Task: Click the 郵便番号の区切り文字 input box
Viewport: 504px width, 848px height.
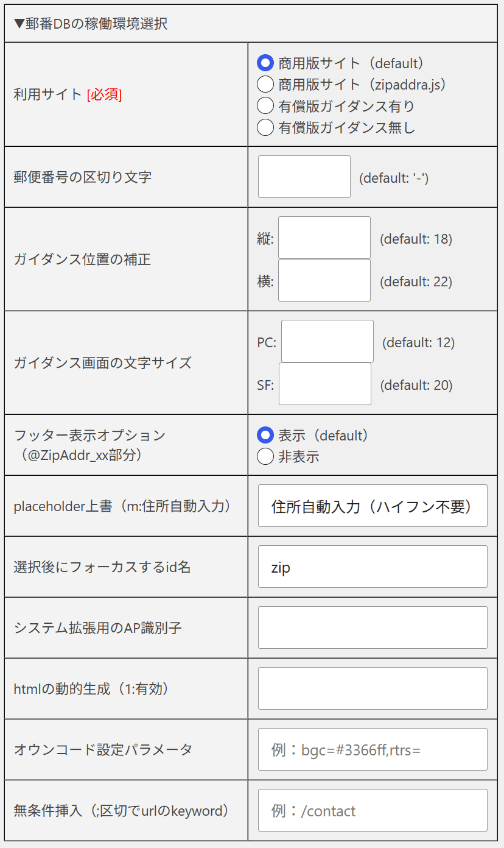Action: [x=304, y=177]
